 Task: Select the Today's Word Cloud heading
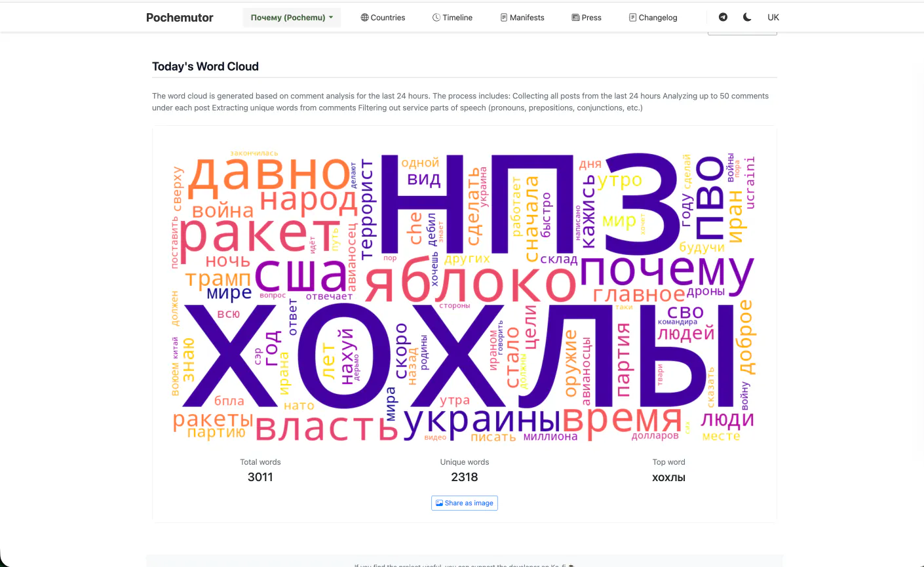tap(205, 66)
